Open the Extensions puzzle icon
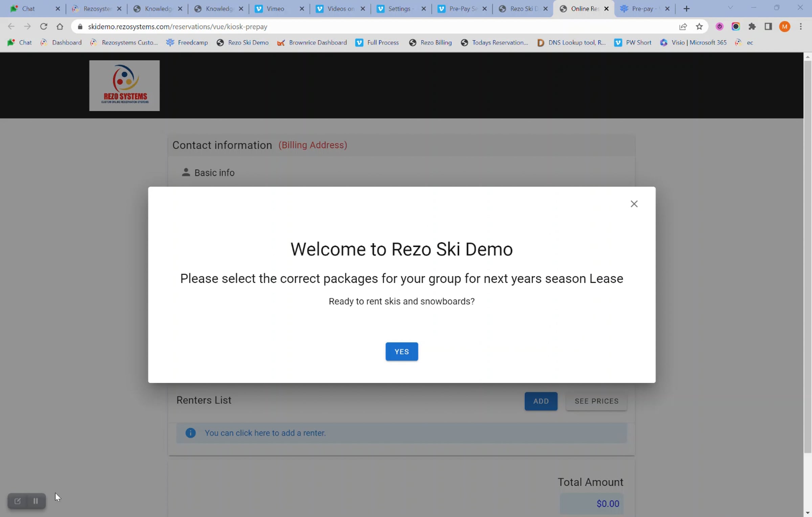812x517 pixels. pyautogui.click(x=752, y=26)
